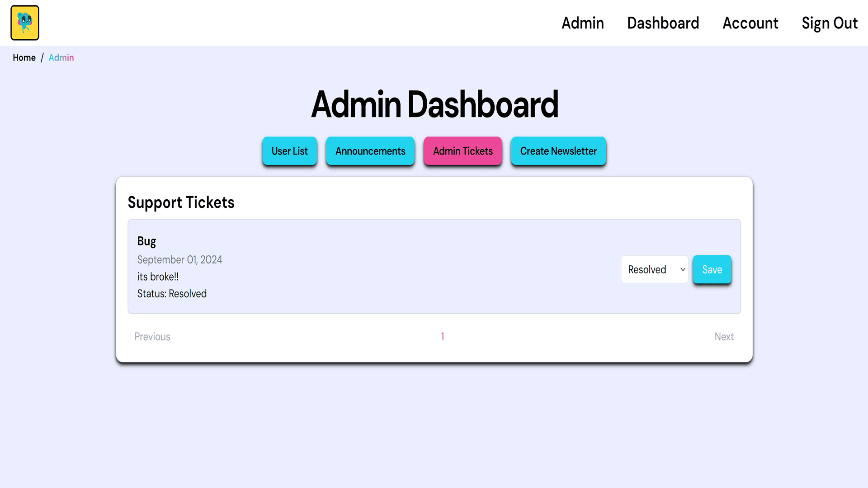Image resolution: width=868 pixels, height=488 pixels.
Task: Open the Admin navigation link
Action: pos(583,23)
